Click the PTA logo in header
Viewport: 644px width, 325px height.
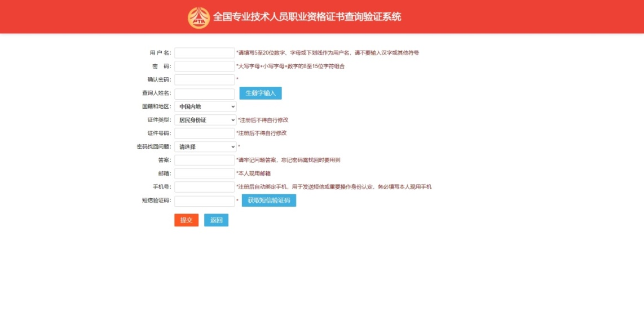(x=199, y=17)
